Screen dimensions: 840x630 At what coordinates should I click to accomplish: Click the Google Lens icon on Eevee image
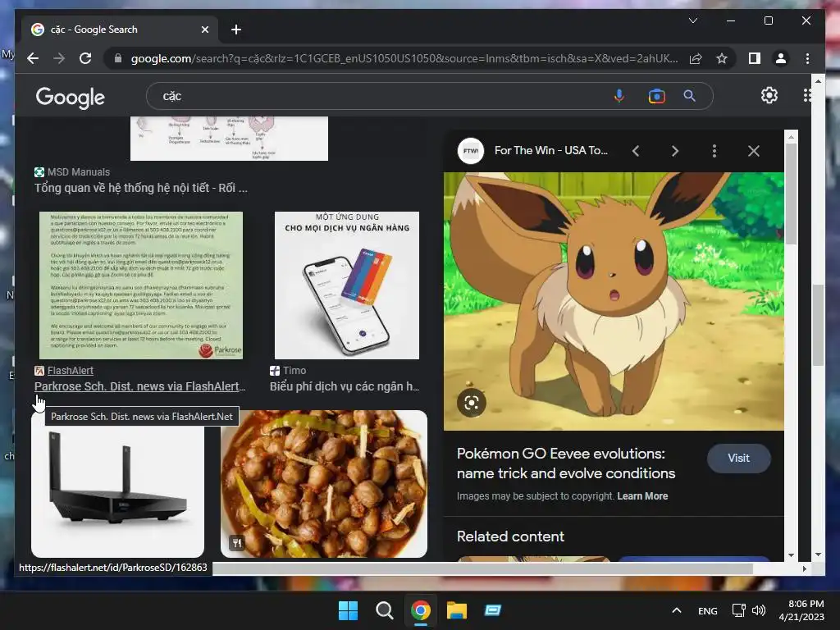[472, 402]
